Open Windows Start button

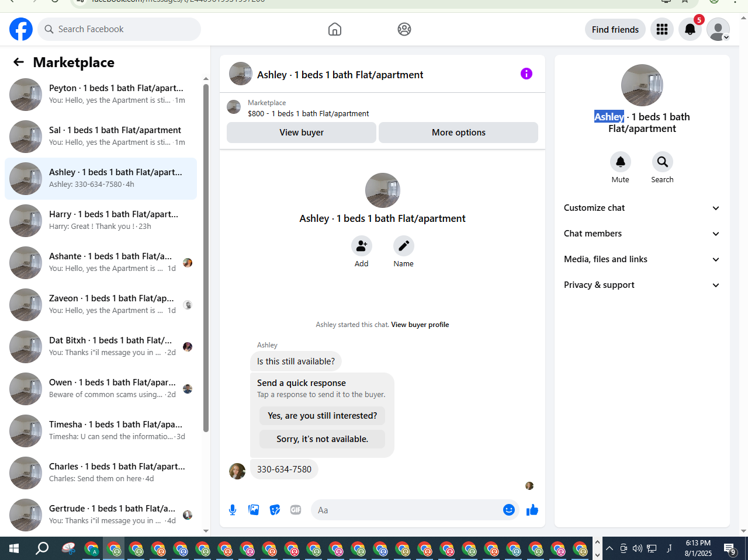pos(14,549)
